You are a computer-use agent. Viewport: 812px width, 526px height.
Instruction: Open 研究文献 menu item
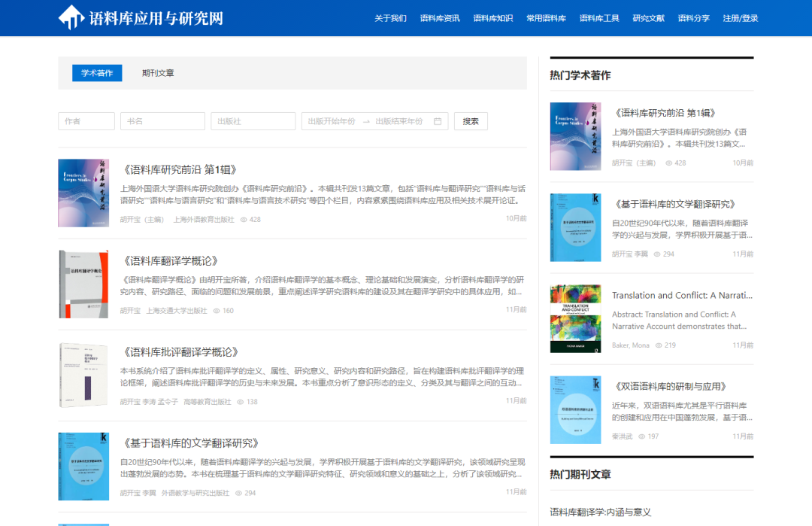pyautogui.click(x=648, y=18)
